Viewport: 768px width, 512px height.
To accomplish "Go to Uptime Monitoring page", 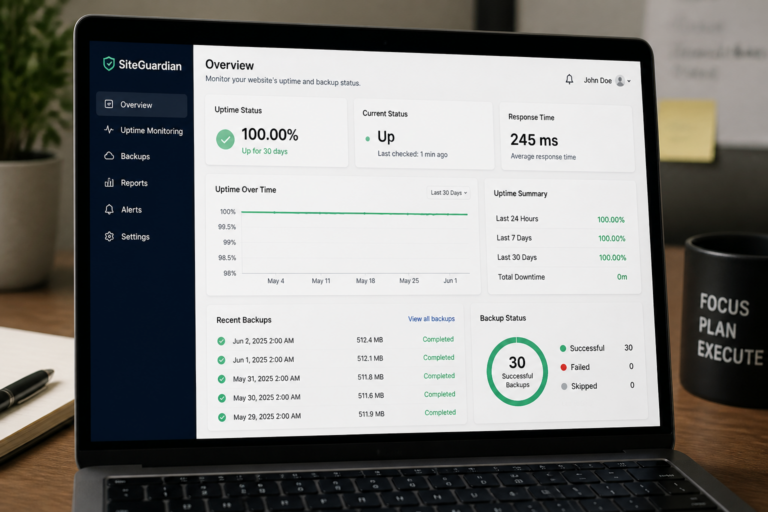I will [x=144, y=130].
